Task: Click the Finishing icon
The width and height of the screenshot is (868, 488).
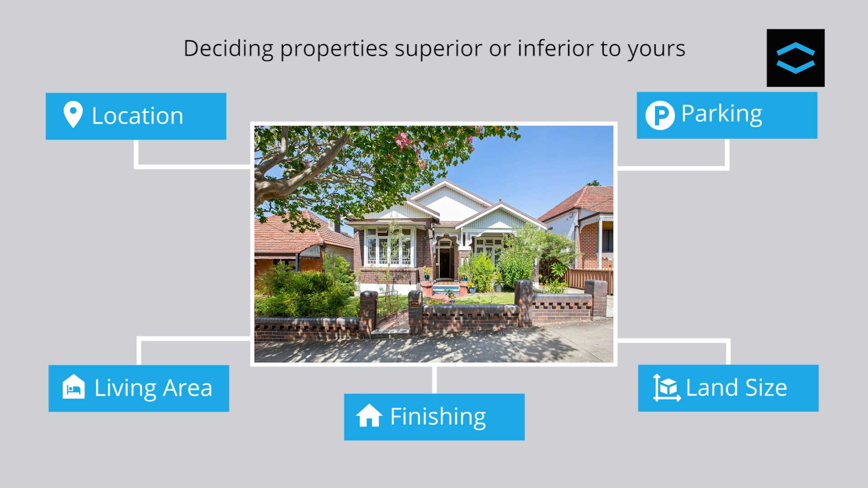Action: point(368,416)
